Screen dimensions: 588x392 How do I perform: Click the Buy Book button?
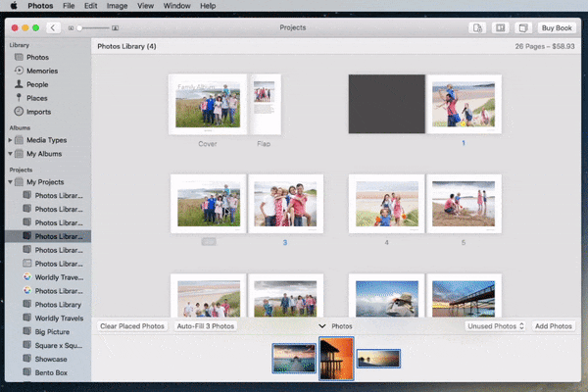coord(557,28)
